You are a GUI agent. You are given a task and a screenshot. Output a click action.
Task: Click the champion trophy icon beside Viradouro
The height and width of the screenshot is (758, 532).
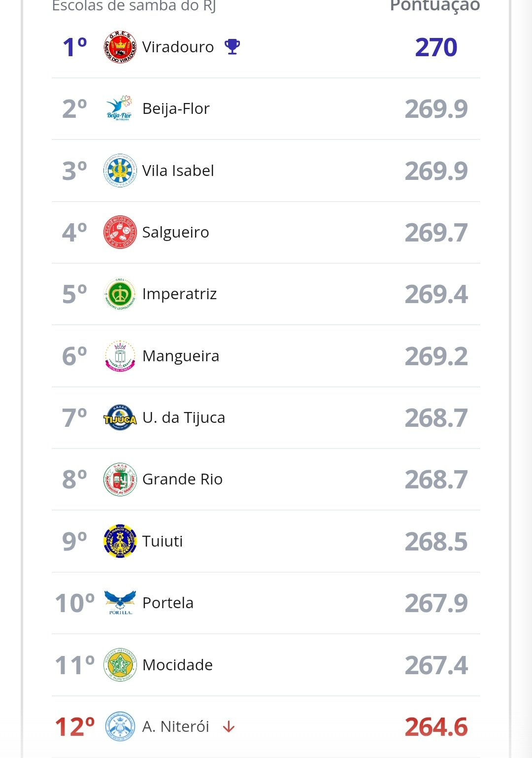point(232,47)
